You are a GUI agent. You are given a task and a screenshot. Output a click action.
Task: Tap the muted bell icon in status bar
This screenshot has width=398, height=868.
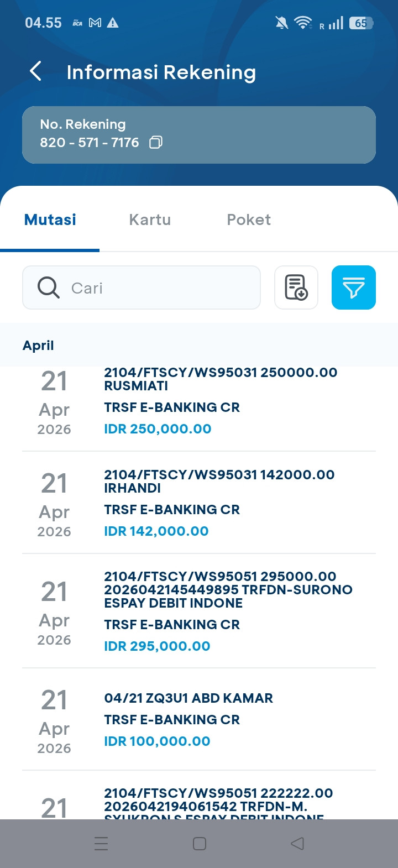coord(281,23)
